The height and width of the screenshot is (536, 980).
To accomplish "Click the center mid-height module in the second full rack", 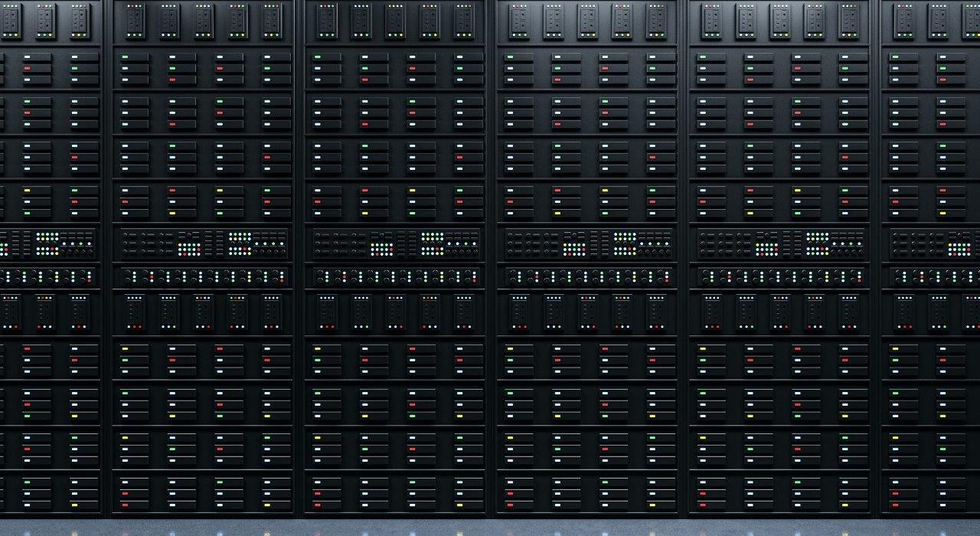I will point(395,312).
